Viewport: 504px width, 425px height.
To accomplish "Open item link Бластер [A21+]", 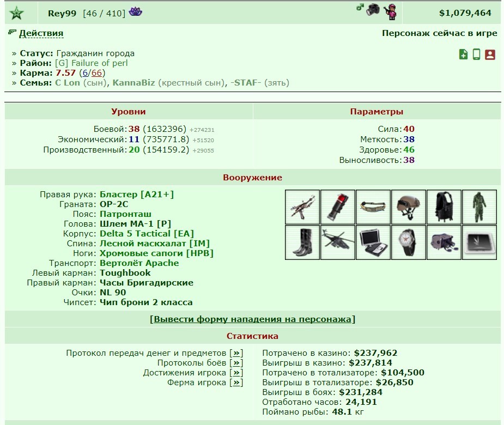I will pyautogui.click(x=137, y=195).
